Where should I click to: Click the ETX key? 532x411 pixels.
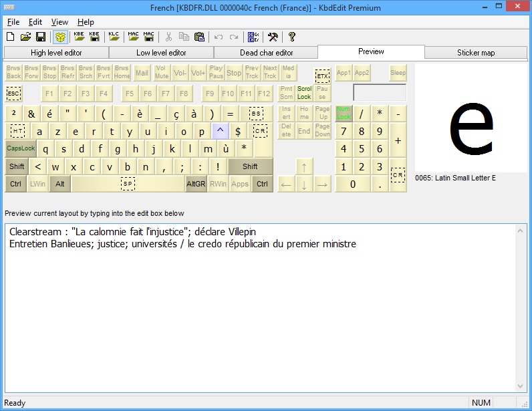[322, 76]
